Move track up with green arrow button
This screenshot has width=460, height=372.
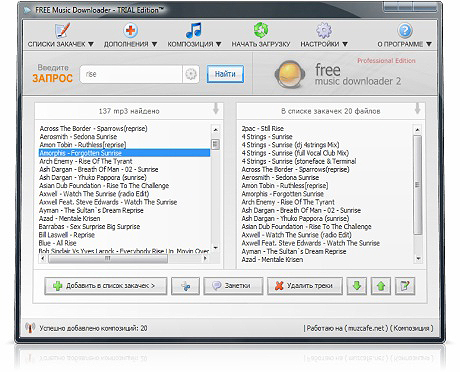pos(381,286)
